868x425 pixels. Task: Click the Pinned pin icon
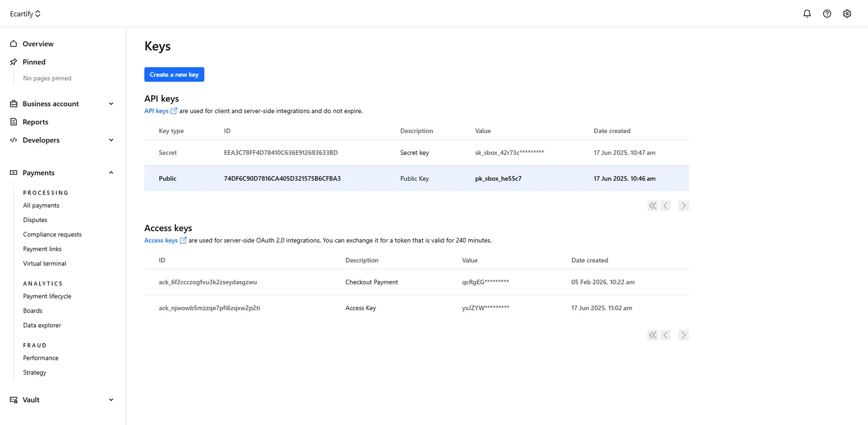coord(14,62)
